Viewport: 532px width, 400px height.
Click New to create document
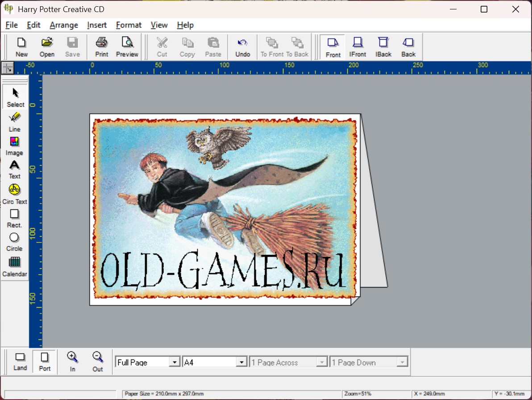(21, 47)
